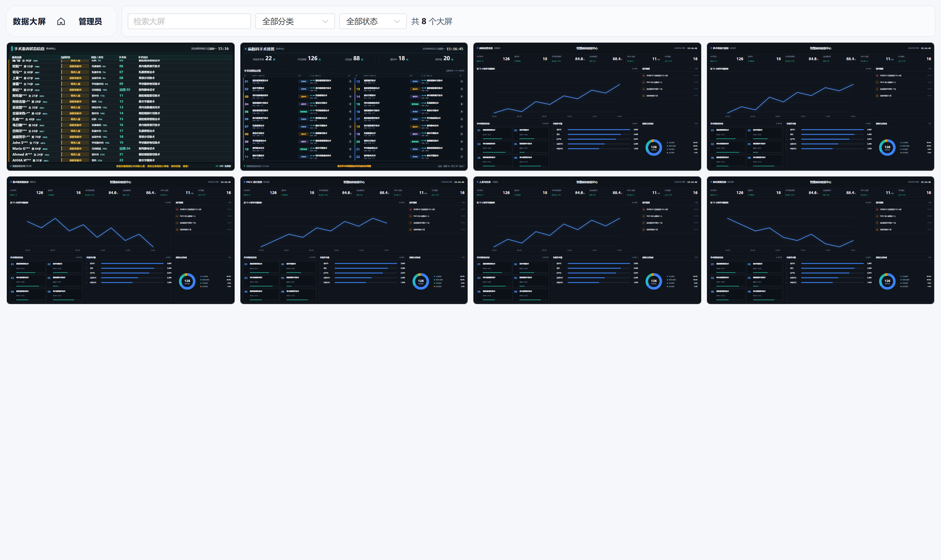This screenshot has width=941, height=560.
Task: Open the 人员与负荷 dashboard thumbnail
Action: 587,240
